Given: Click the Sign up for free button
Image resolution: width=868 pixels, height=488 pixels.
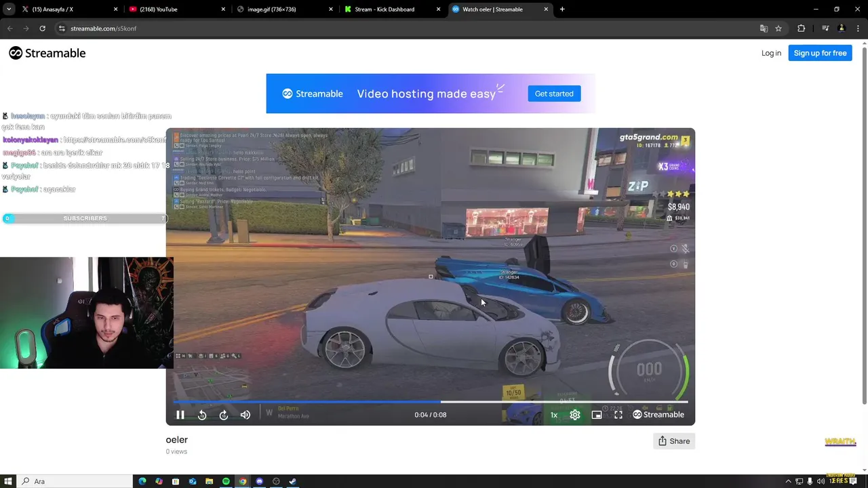Looking at the screenshot, I should (x=820, y=53).
